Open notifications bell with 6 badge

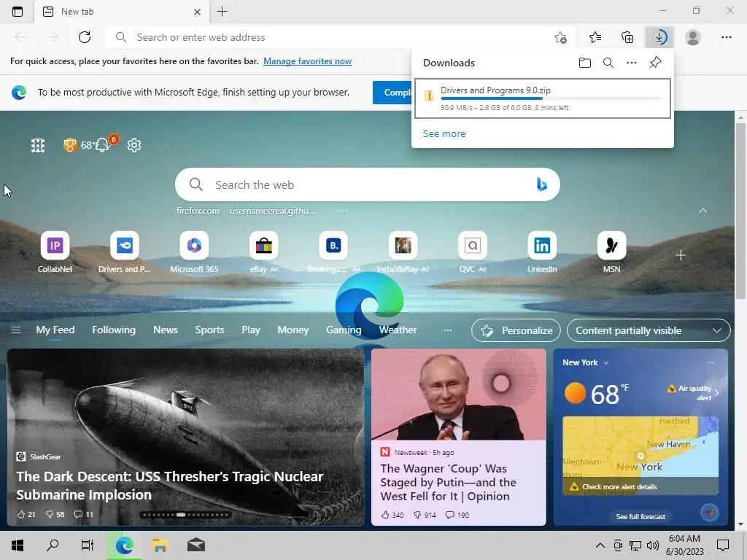point(104,144)
